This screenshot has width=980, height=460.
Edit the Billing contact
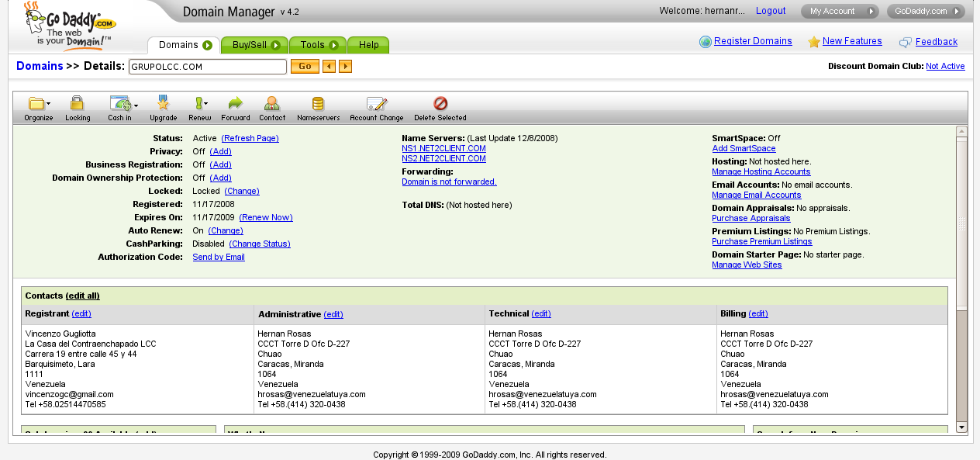coord(758,313)
